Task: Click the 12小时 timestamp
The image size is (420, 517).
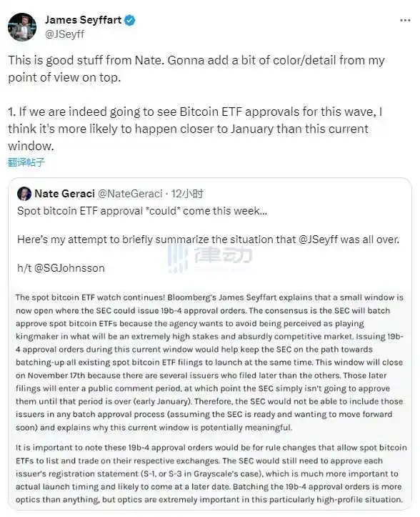Action: click(187, 194)
